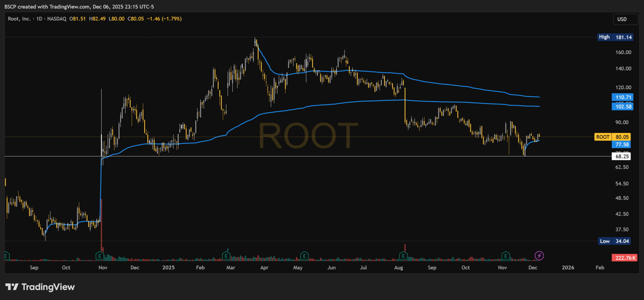Screen dimensions: 644x300
Task: Click the 2026 label on the time axis
Action: pos(568,267)
